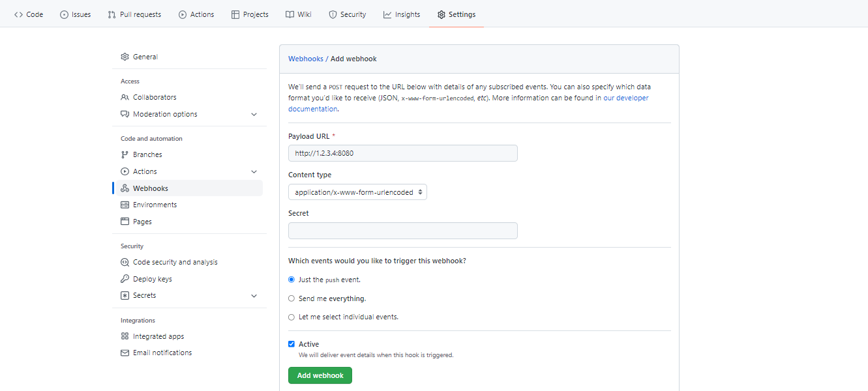Click the Add webhook button

320,375
